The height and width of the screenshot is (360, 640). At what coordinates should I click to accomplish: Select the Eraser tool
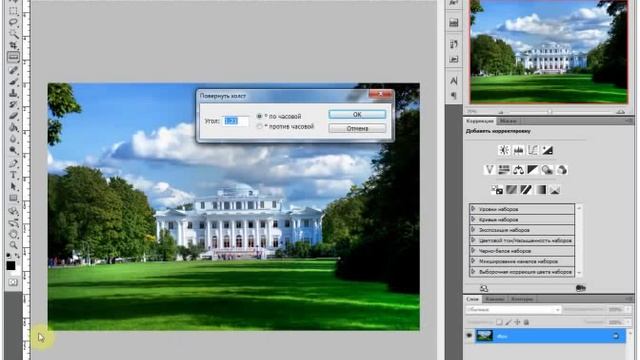[13, 116]
